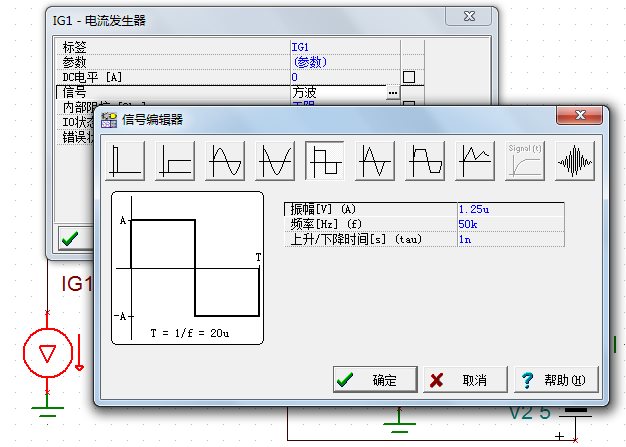The height and width of the screenshot is (447, 626).
Task: Close the IG1 电流发生器 window
Action: 469,16
